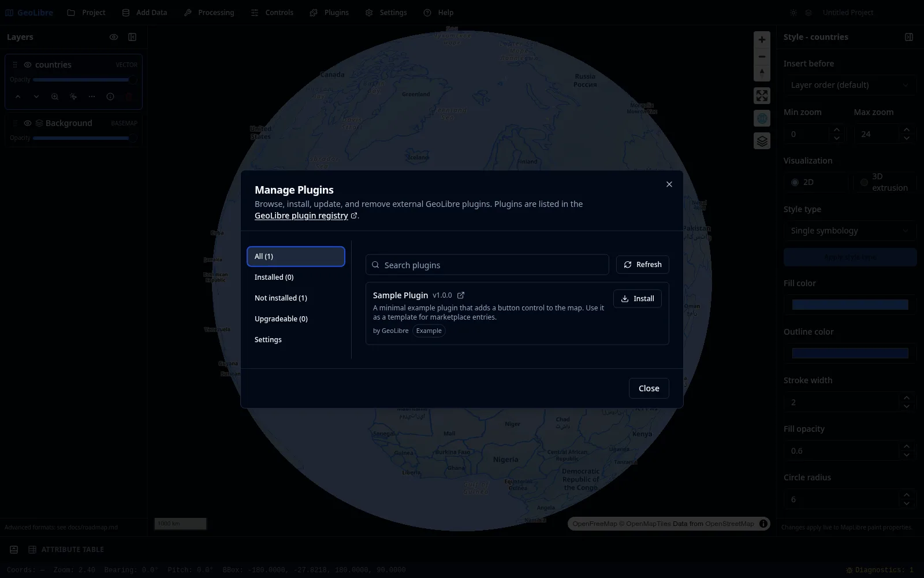Open map attribution info icon

763,524
